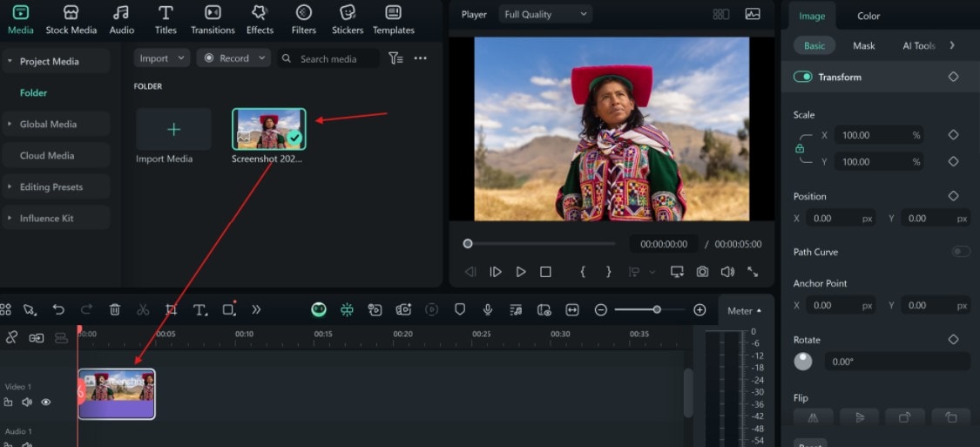This screenshot has height=447, width=980.
Task: Switch to the Stock Media tab
Action: (71, 19)
